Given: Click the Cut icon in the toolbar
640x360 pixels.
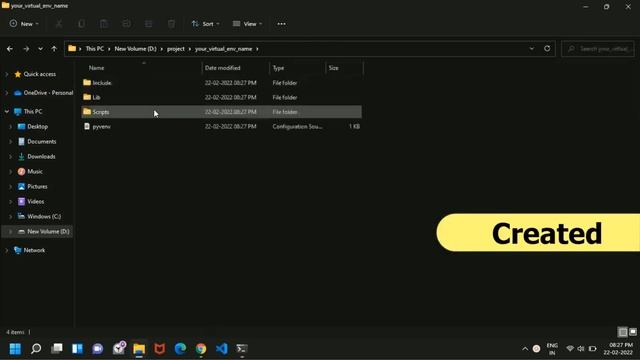Looking at the screenshot, I should (x=59, y=24).
